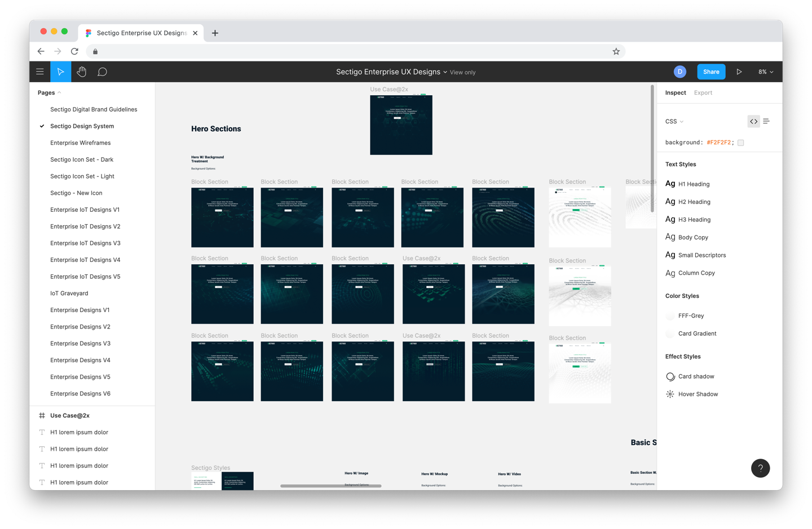Screen dimensions: 812x529
Task: Click the blue Share button
Action: (711, 72)
